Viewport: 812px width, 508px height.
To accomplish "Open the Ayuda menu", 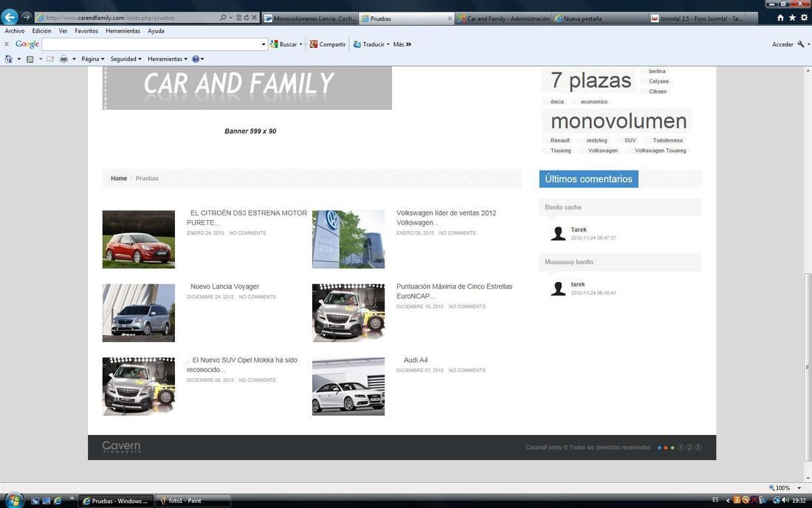I will [x=156, y=31].
